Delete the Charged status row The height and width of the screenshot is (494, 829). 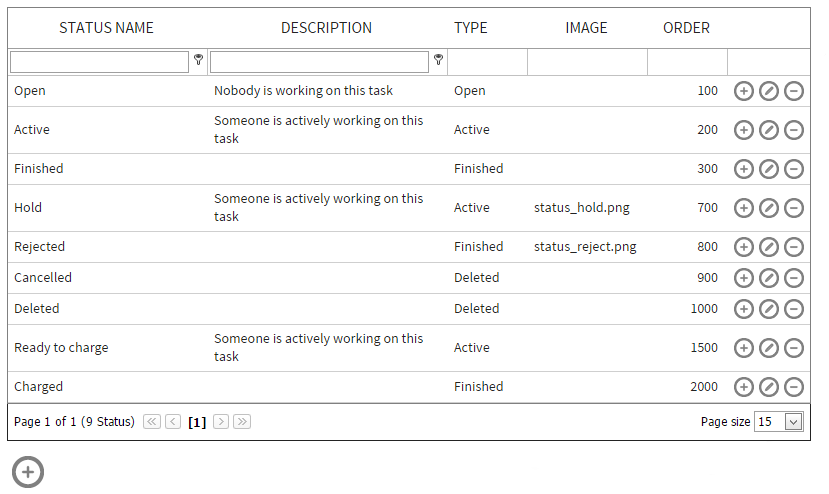[x=793, y=387]
